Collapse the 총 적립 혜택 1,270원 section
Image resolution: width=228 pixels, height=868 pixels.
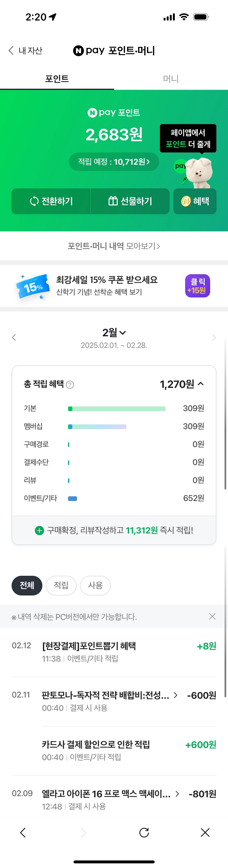tap(201, 384)
